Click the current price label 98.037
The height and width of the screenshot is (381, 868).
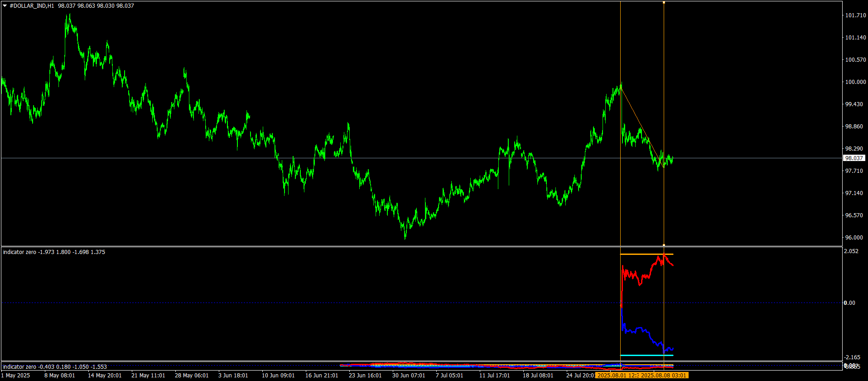[854, 158]
